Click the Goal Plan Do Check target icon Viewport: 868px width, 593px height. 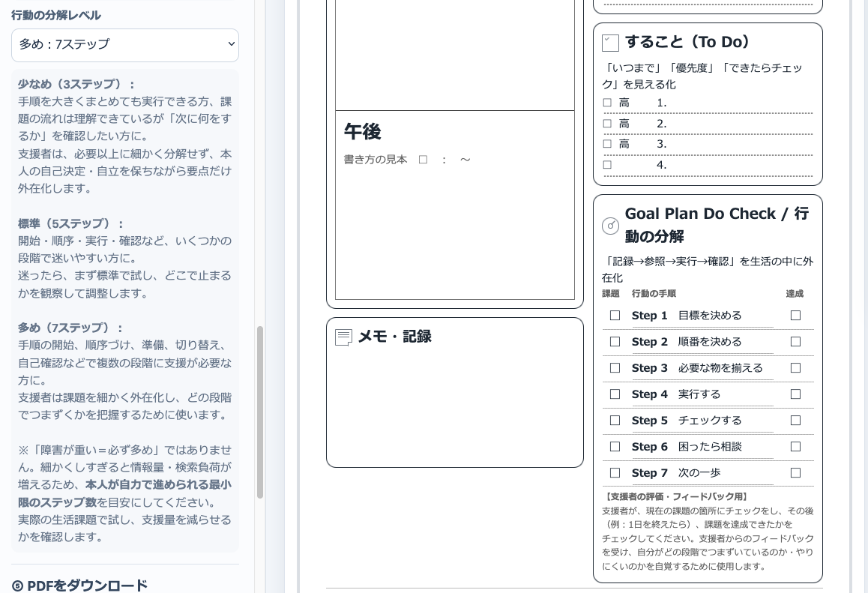tap(610, 226)
